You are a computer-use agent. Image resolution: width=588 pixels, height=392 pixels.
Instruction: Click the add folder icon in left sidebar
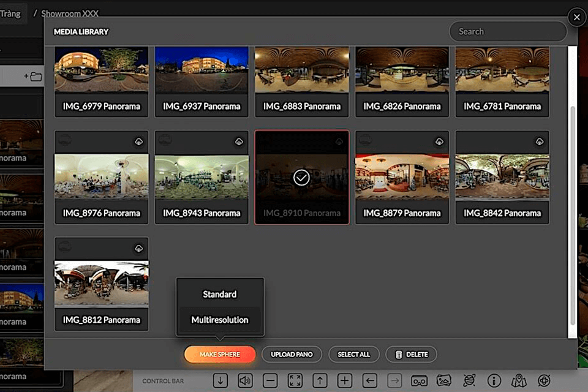tap(33, 77)
